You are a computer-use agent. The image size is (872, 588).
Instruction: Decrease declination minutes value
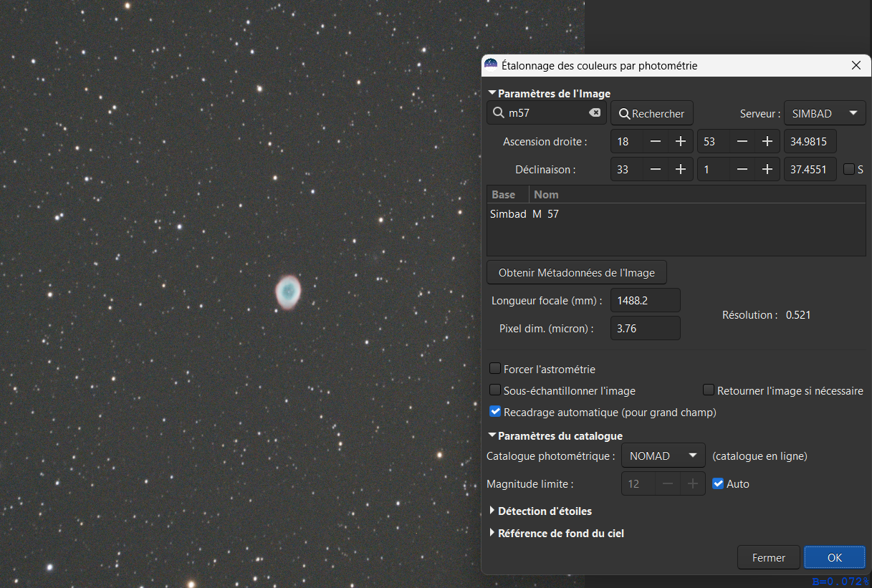click(x=742, y=170)
